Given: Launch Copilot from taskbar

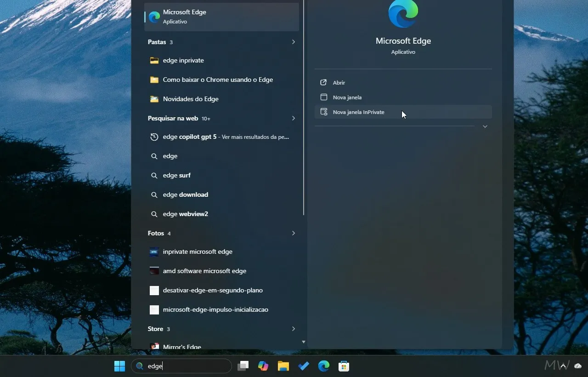Looking at the screenshot, I should (x=263, y=366).
